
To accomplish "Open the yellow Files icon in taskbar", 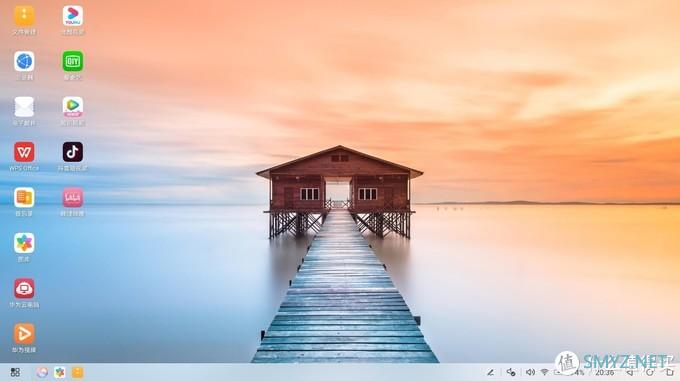I will 78,372.
